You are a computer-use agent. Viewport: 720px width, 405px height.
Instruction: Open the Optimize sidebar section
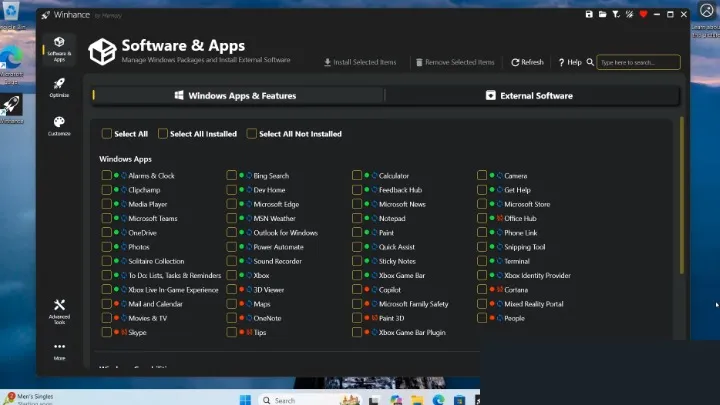click(x=59, y=87)
